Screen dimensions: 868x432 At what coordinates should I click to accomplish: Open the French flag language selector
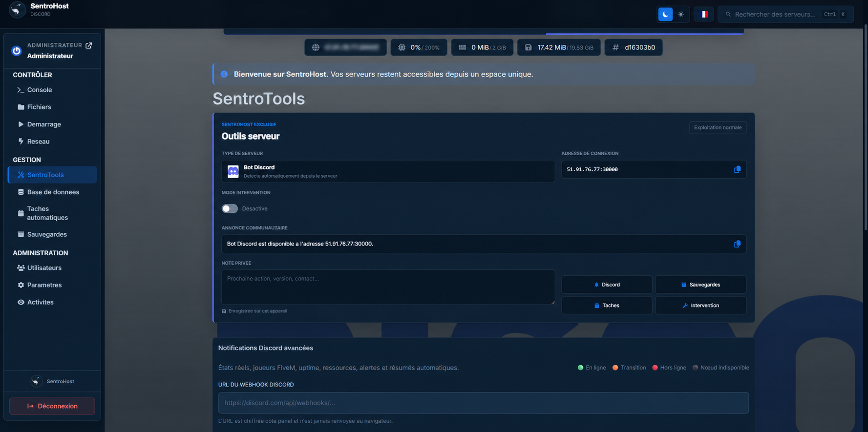[x=704, y=14]
